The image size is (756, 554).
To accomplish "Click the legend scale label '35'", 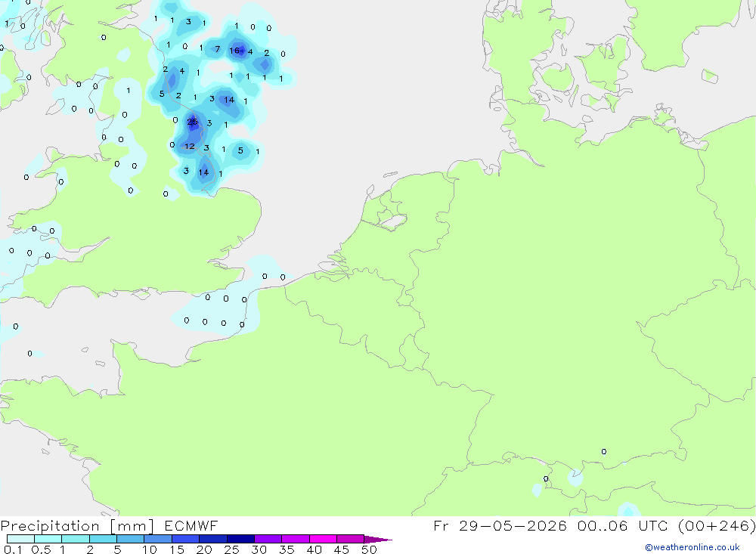I will tap(287, 549).
